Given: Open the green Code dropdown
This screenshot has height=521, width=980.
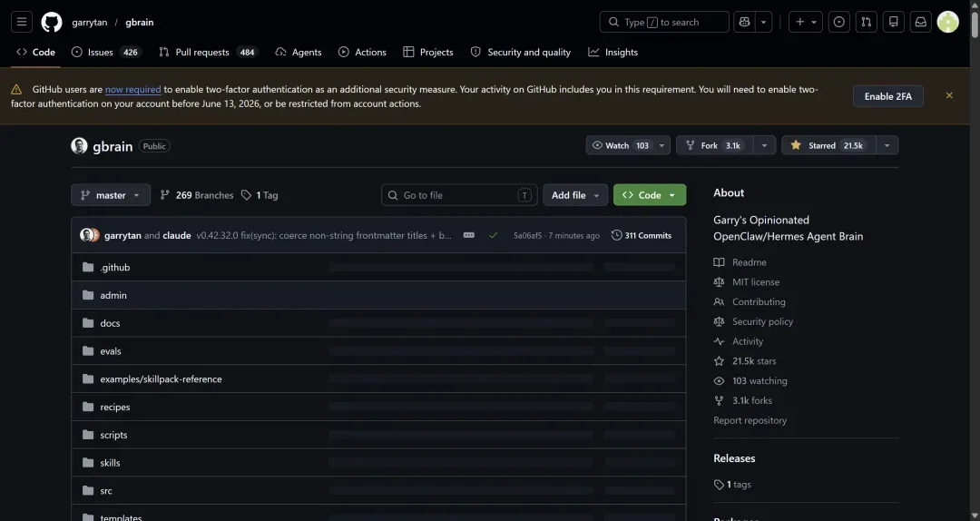Looking at the screenshot, I should [650, 195].
